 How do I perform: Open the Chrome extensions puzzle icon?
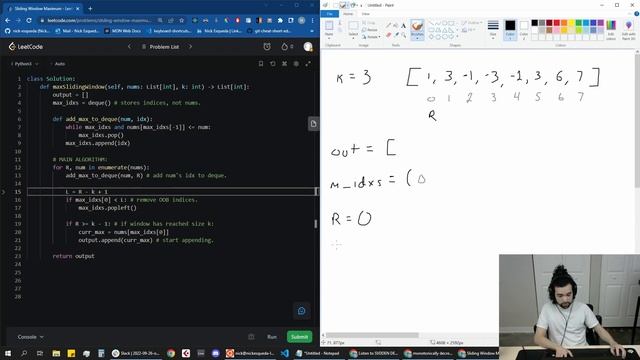pos(280,20)
